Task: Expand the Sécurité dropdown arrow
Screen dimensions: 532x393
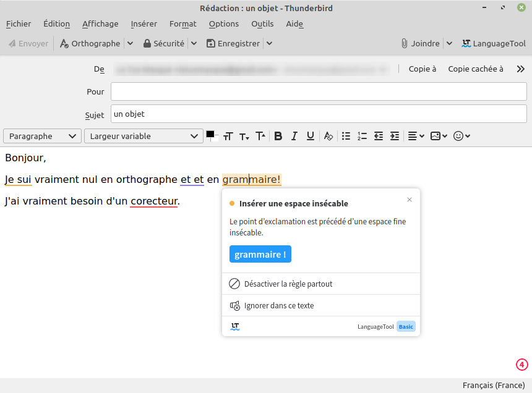Action: click(x=194, y=43)
